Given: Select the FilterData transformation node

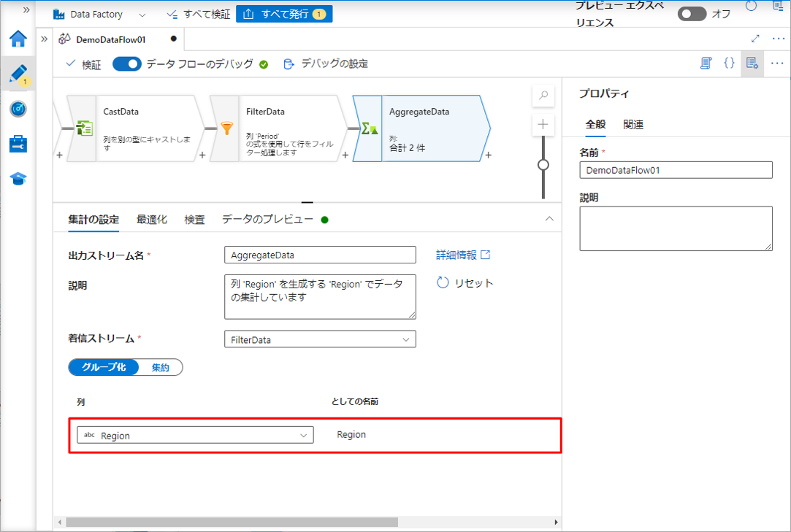Looking at the screenshot, I should point(278,128).
